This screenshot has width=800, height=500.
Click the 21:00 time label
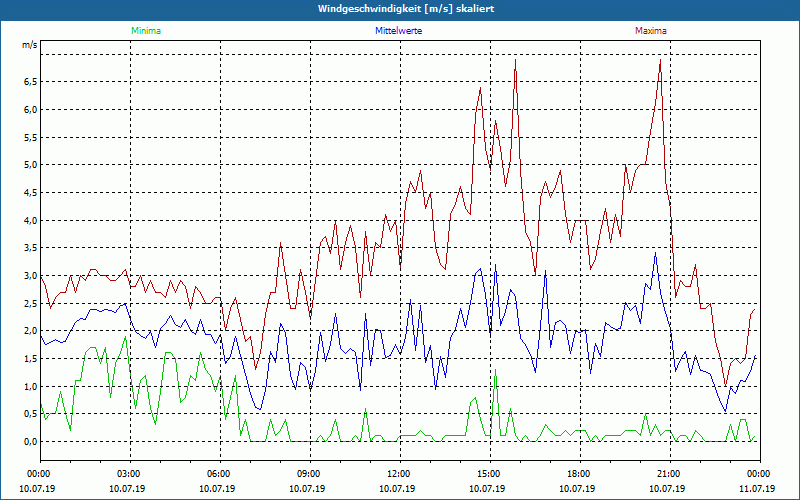click(669, 474)
